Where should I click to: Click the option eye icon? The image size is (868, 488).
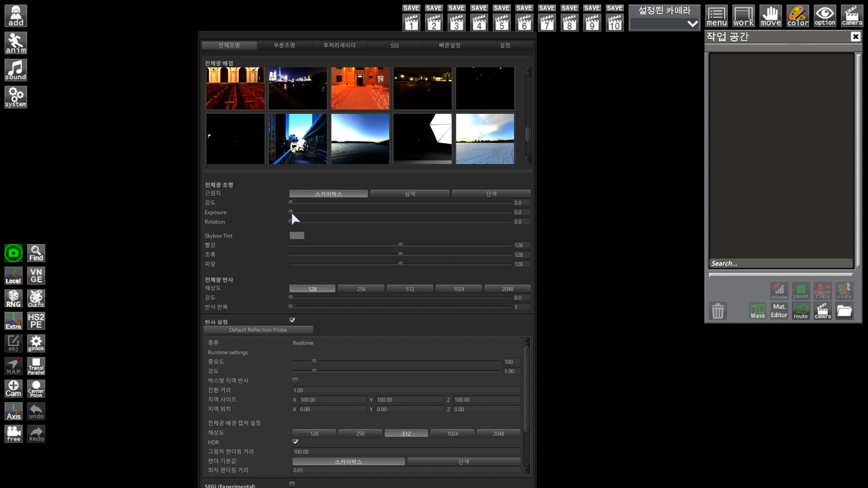click(825, 16)
